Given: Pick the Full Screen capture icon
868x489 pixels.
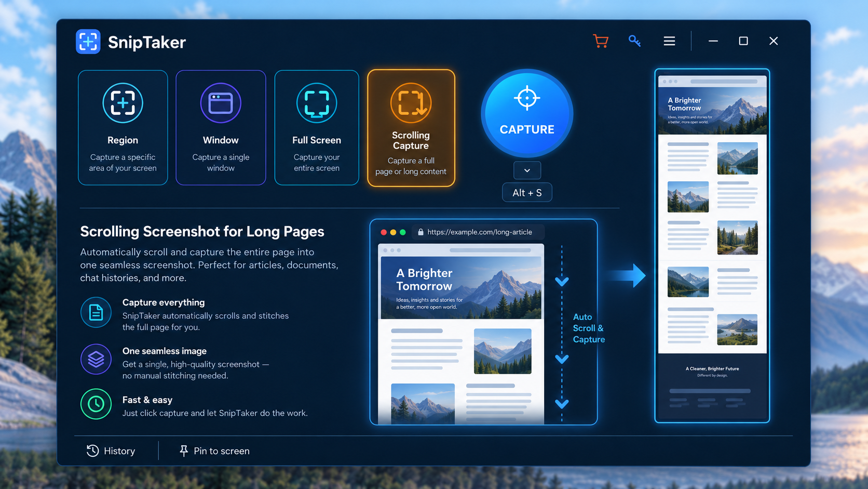Looking at the screenshot, I should [317, 103].
